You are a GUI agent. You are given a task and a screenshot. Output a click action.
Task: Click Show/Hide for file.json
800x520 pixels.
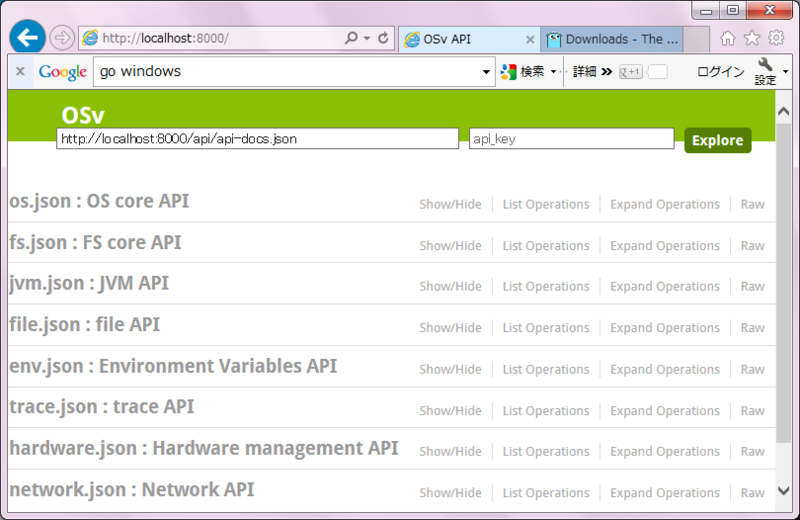coord(450,328)
